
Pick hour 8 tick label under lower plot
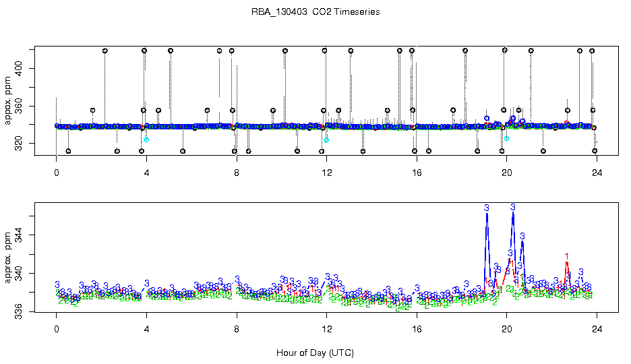tap(237, 329)
